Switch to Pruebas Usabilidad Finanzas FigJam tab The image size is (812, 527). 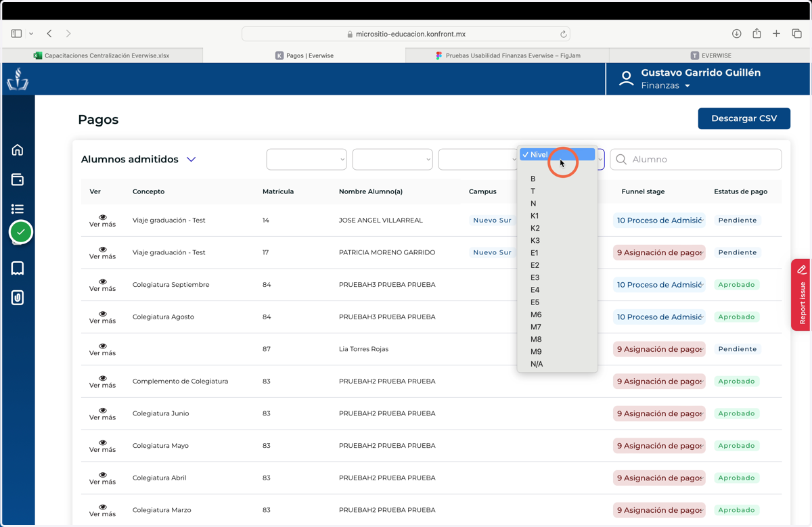click(507, 55)
